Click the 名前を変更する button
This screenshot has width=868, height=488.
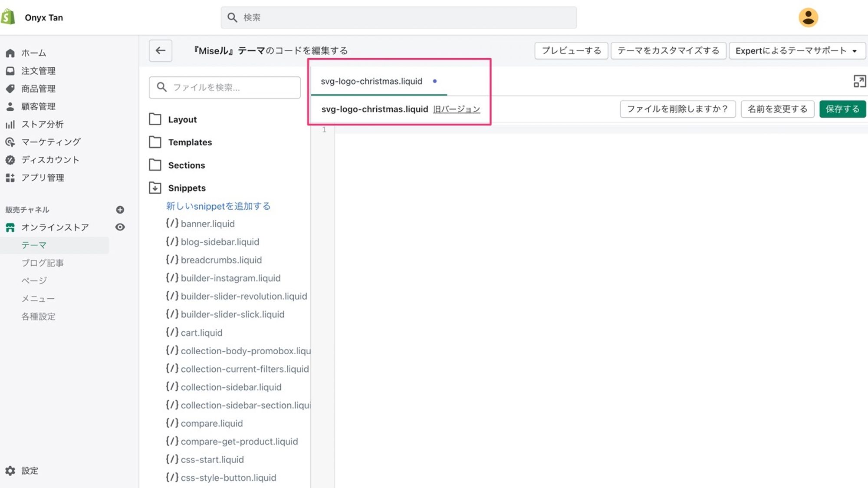coord(777,109)
